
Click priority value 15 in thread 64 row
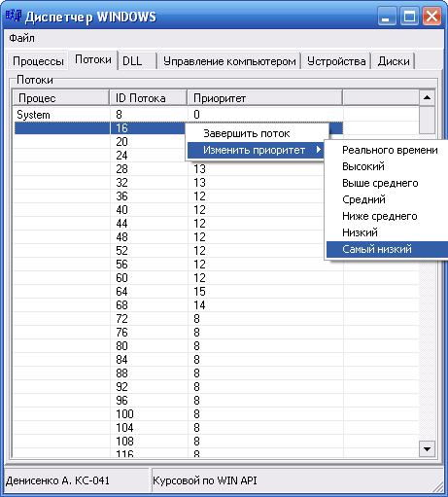[199, 292]
